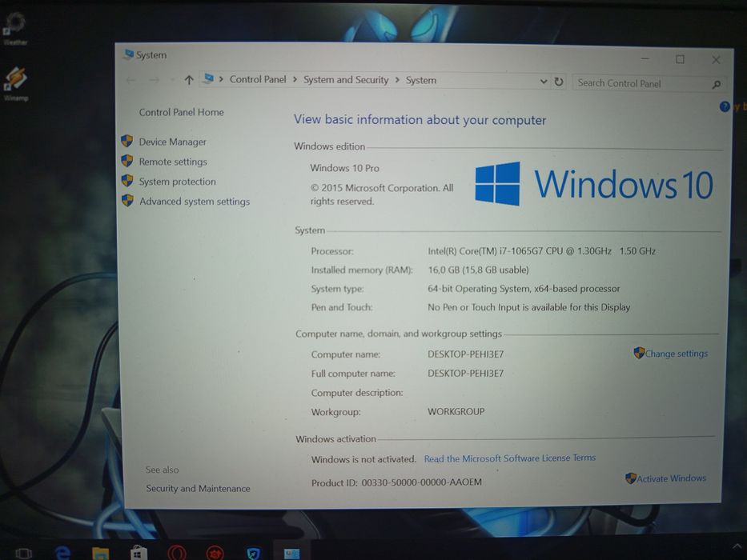Click the Device Manager shield icon
747x560 pixels.
pyautogui.click(x=127, y=141)
